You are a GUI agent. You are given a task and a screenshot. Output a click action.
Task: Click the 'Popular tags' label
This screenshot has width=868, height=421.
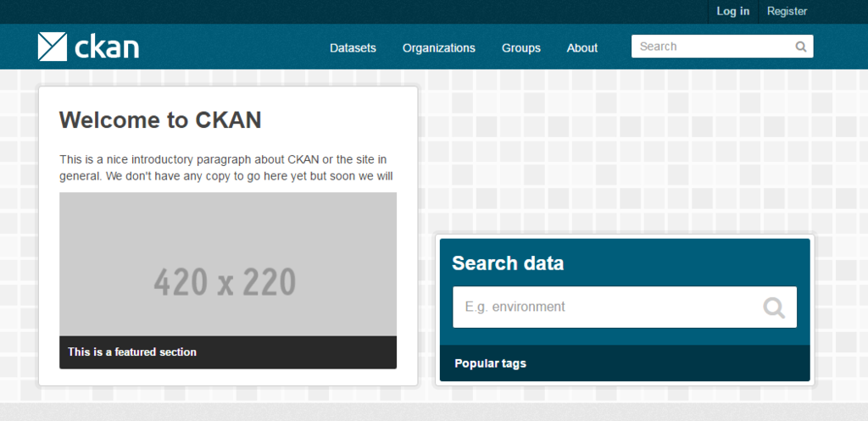pos(490,363)
